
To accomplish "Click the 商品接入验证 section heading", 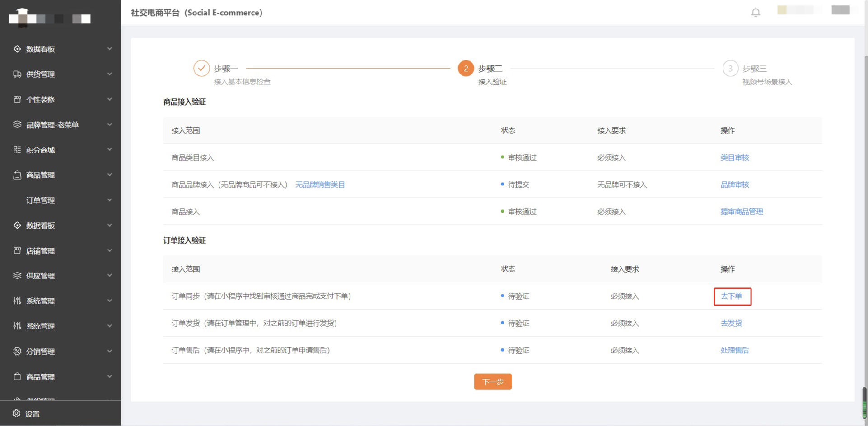I will tap(184, 102).
